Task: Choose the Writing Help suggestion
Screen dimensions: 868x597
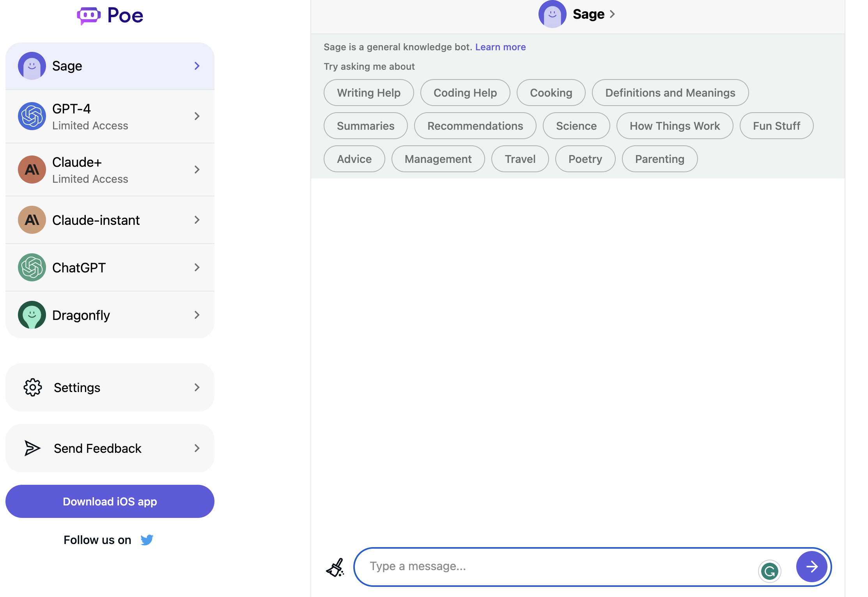Action: point(368,93)
